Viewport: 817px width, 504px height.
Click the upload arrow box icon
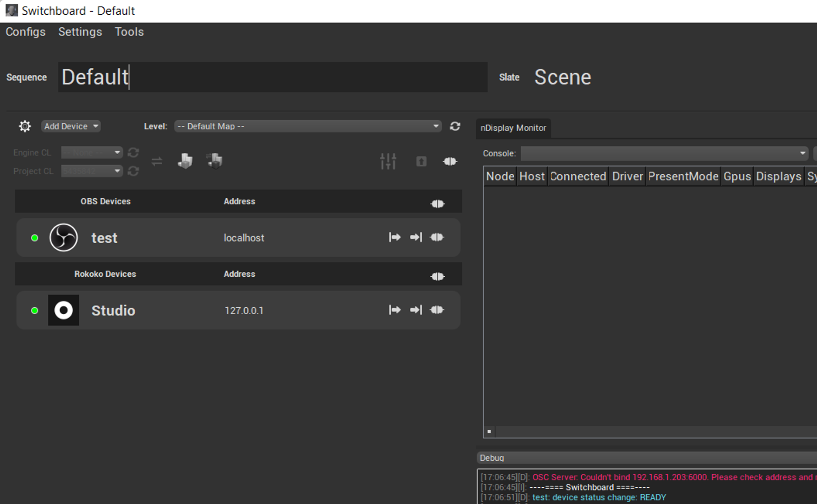coord(422,162)
